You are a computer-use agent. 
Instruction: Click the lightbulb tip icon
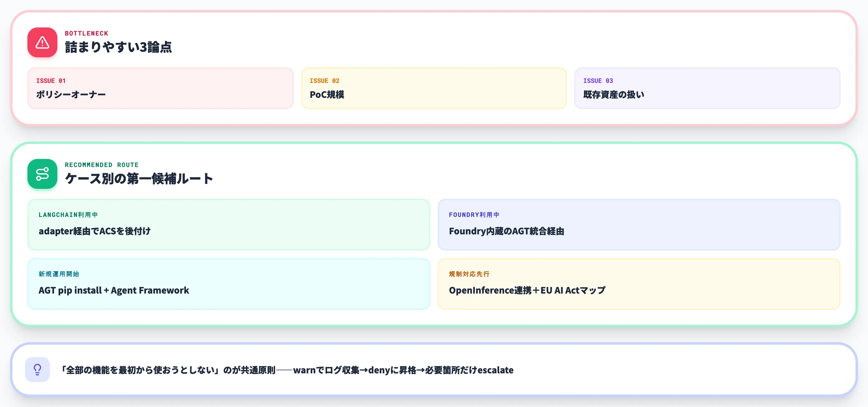click(x=37, y=370)
